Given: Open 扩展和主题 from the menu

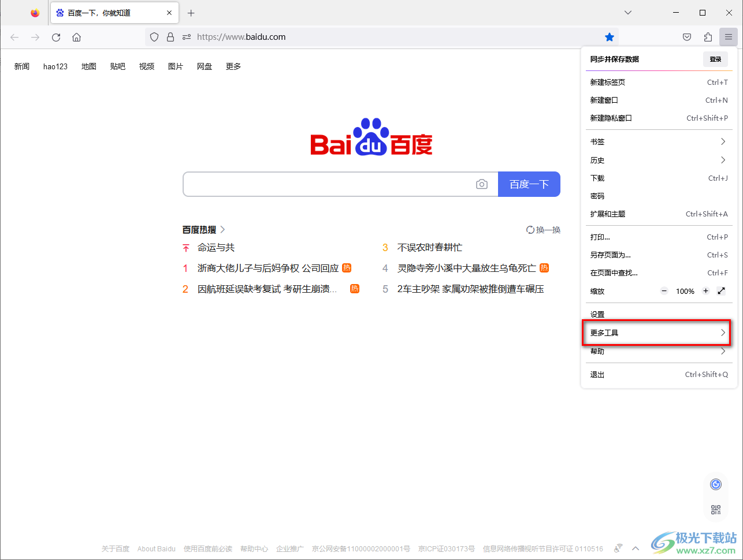Looking at the screenshot, I should coord(659,214).
